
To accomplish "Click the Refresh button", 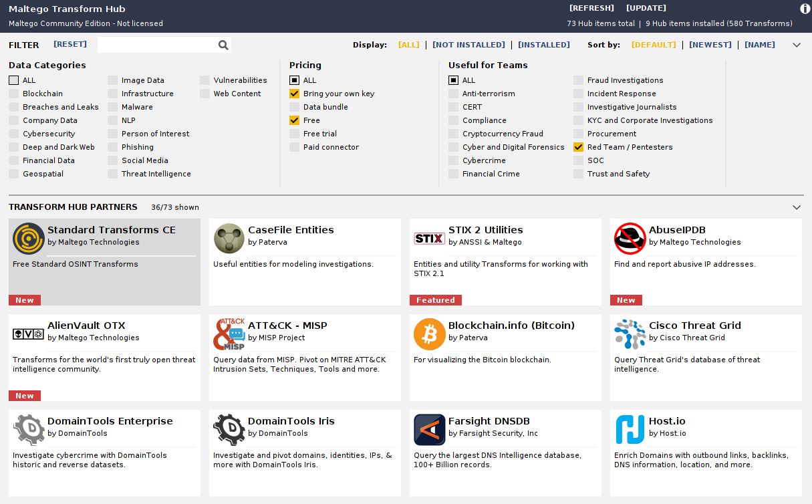I will click(591, 8).
